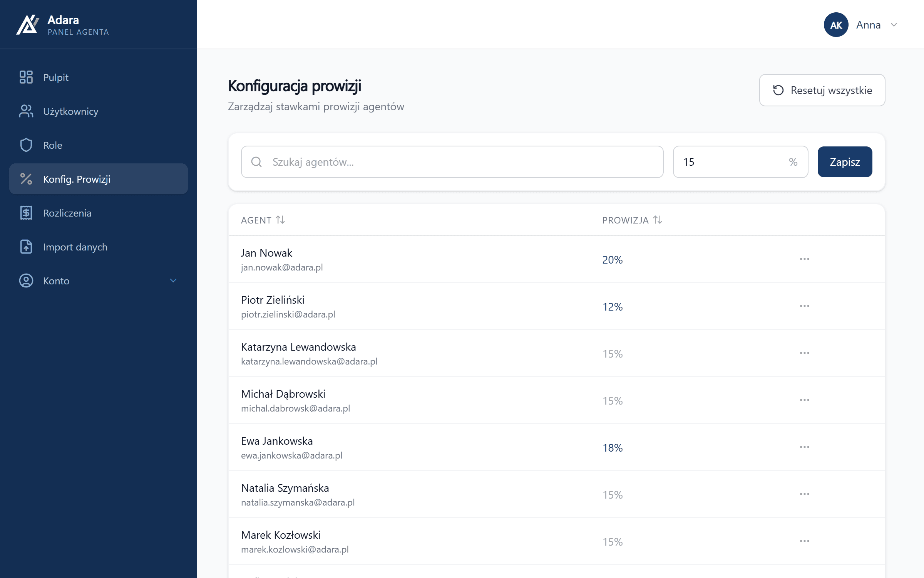Screen dimensions: 924x578
Task: Click the percent sign in rate field
Action: point(793,162)
